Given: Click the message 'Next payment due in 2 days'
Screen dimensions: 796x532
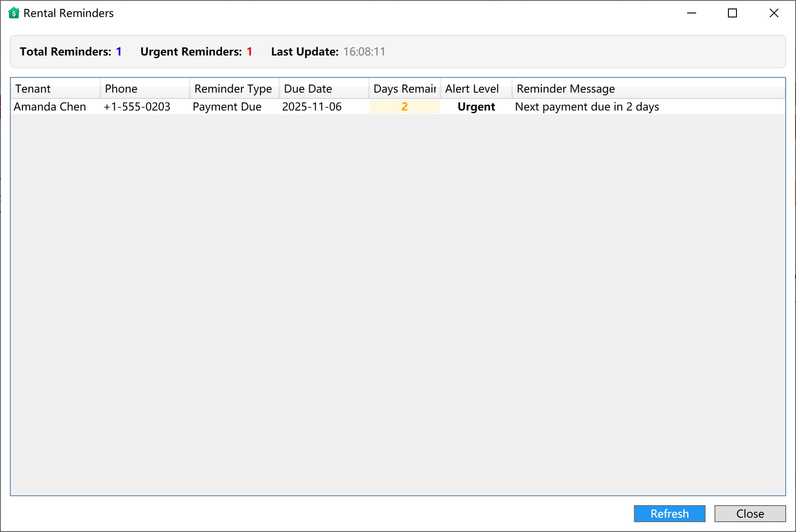Looking at the screenshot, I should 587,106.
